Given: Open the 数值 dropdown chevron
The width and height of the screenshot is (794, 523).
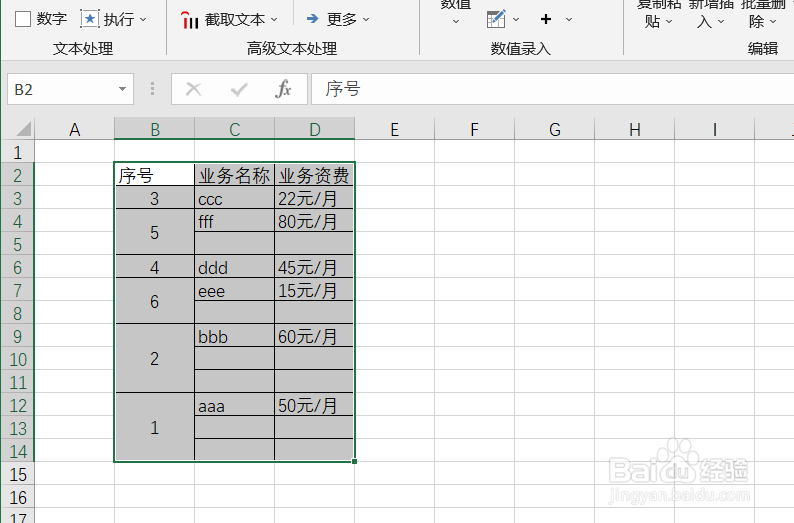Looking at the screenshot, I should (456, 21).
